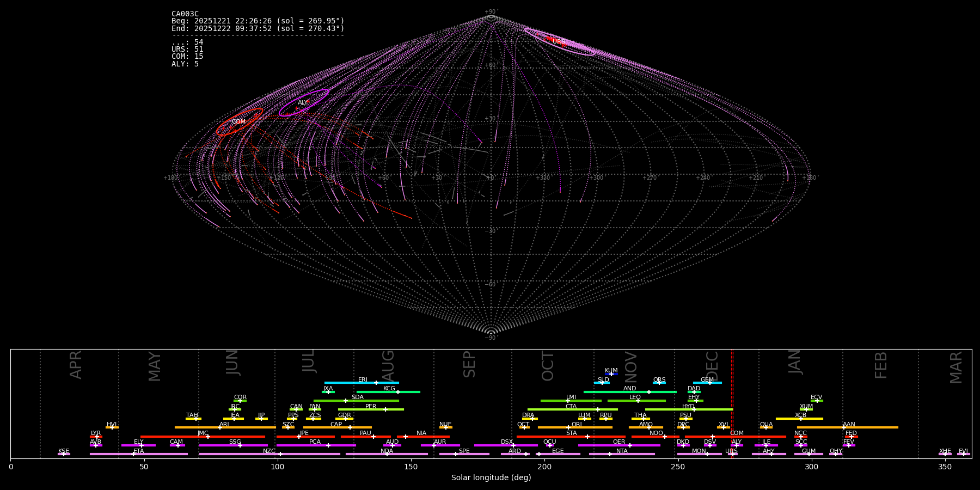Click the COM radiant label on sky map

pos(238,122)
